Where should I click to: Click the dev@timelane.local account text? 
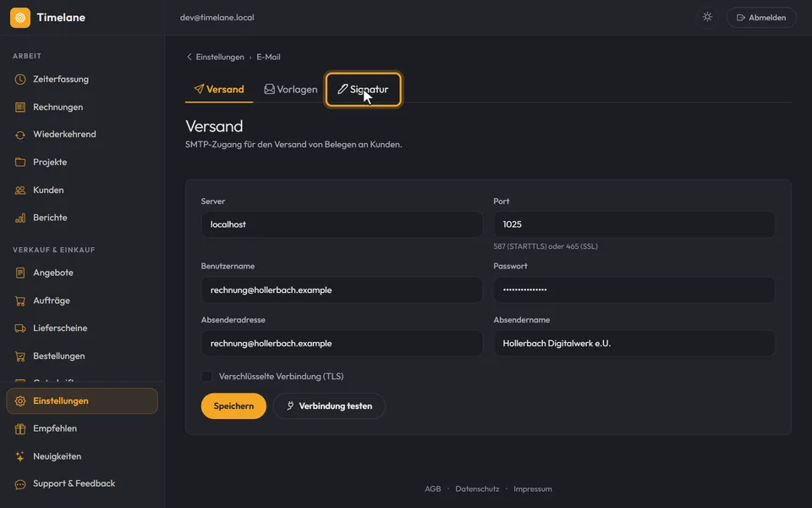point(217,18)
